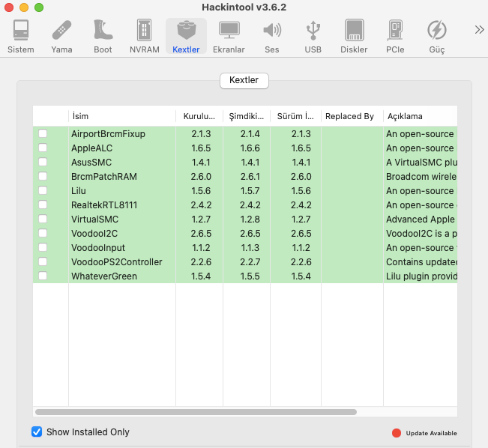Open the Yama patch section

coord(61,36)
